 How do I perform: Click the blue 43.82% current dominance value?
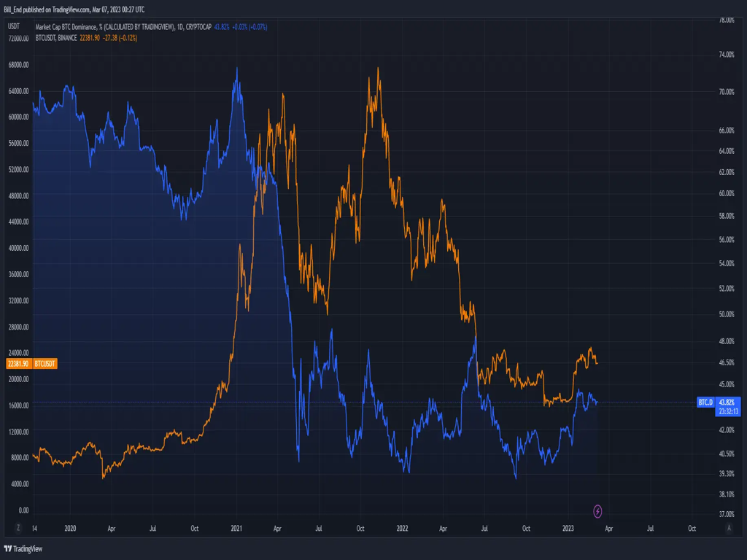pyautogui.click(x=729, y=402)
